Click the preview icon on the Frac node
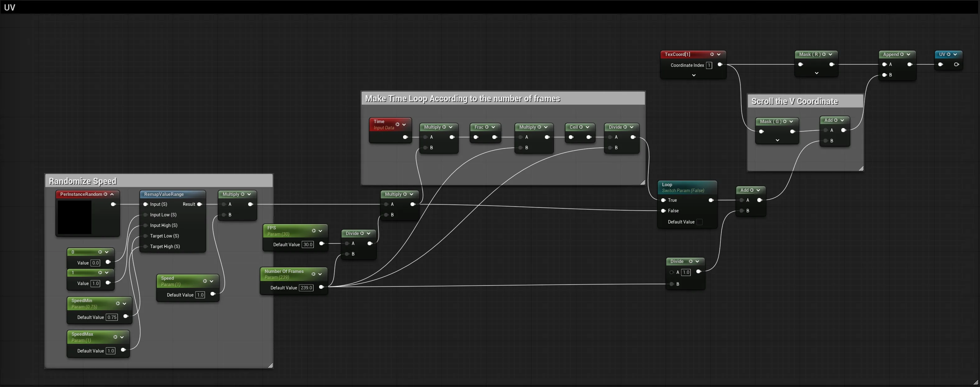The height and width of the screenshot is (387, 980). [x=486, y=127]
